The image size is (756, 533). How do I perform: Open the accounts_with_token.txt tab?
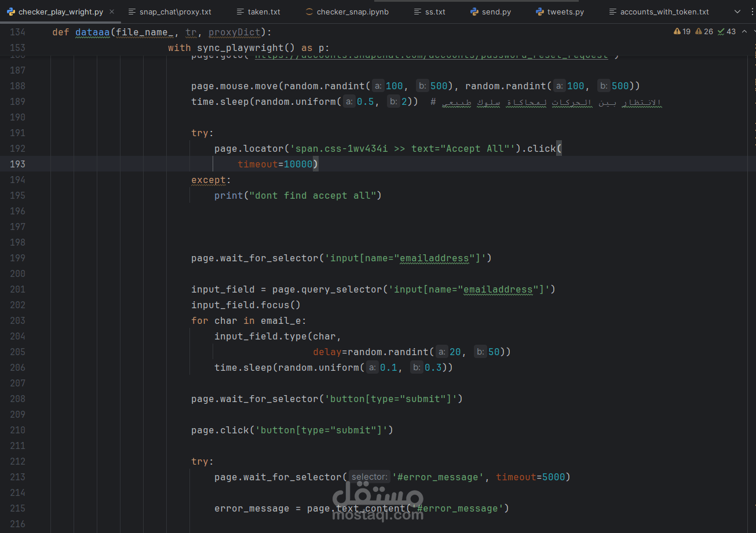[x=659, y=12]
